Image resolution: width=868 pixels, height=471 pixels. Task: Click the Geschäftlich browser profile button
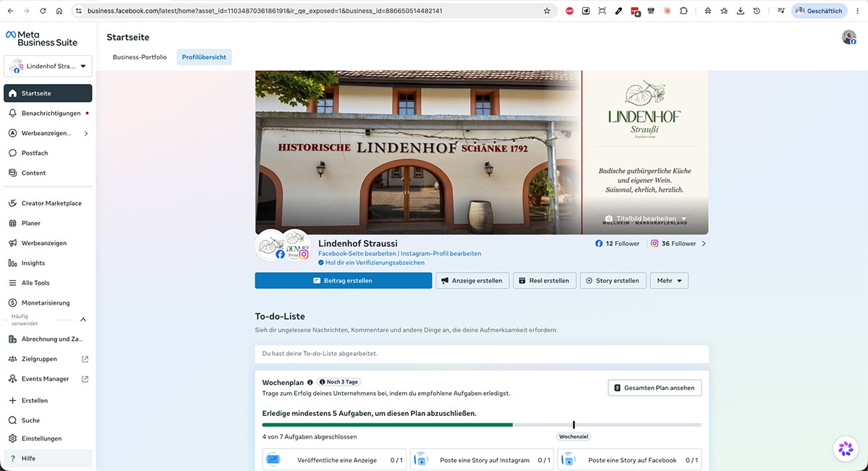pyautogui.click(x=820, y=11)
